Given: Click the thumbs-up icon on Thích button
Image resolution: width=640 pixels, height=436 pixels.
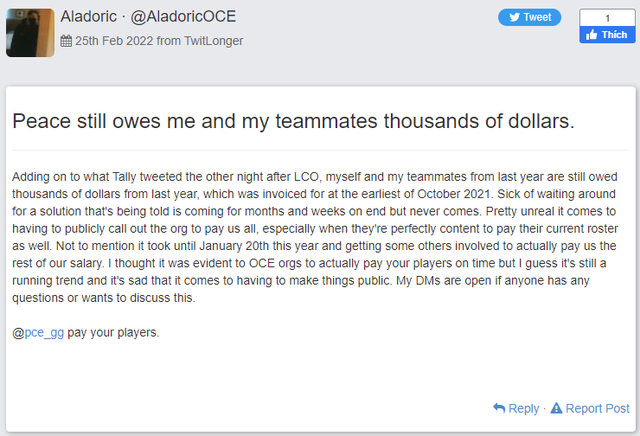Looking at the screenshot, I should coord(592,34).
